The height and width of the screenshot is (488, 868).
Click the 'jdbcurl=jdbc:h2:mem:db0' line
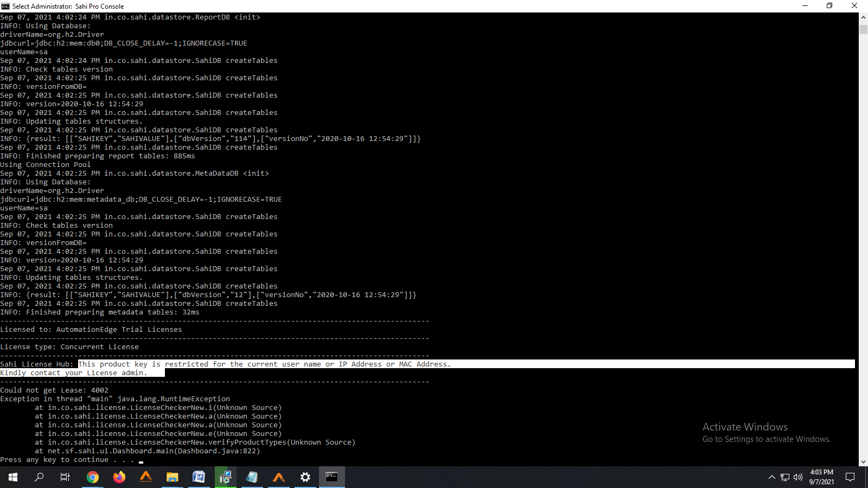tap(124, 43)
